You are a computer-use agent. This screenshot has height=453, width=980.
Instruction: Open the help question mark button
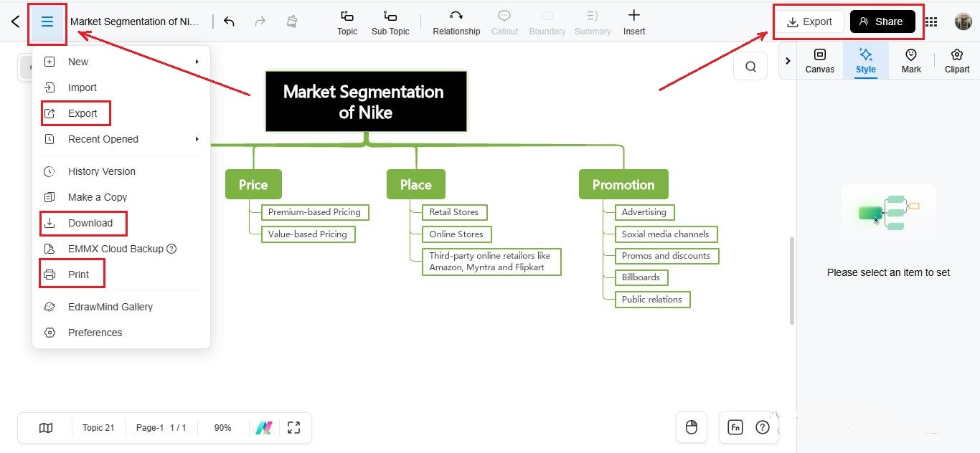coord(763,427)
